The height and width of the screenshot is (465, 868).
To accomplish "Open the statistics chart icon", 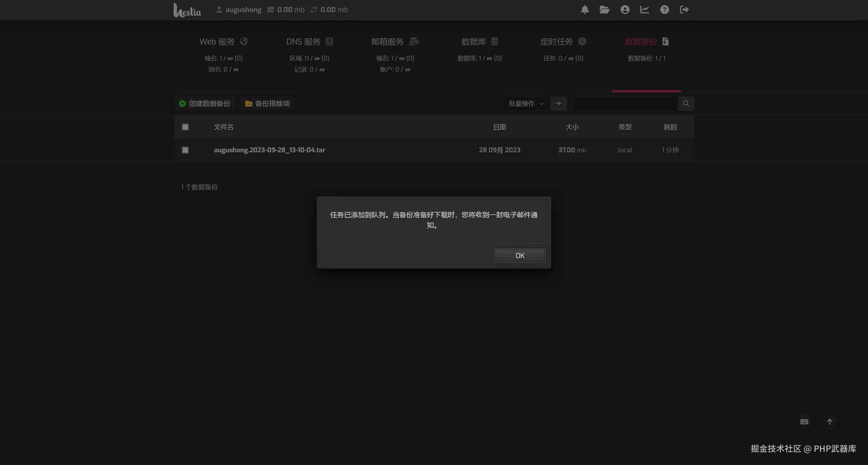I will (645, 10).
